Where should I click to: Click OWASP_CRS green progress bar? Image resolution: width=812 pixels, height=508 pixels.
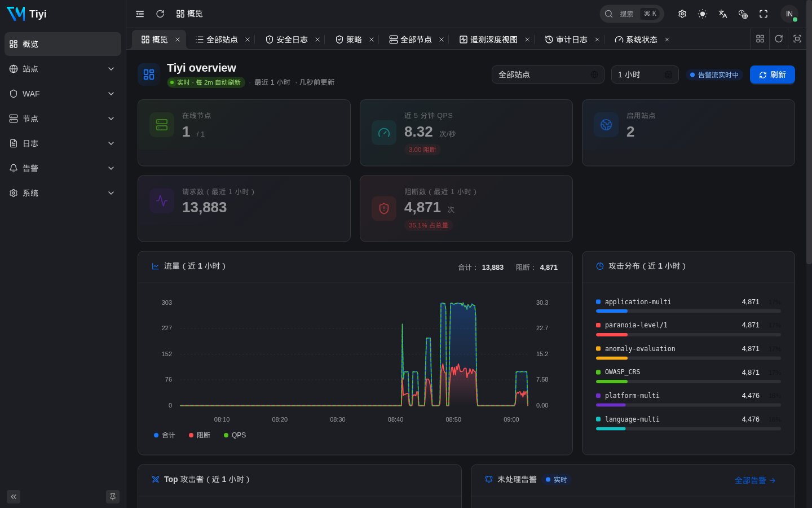coord(689,382)
